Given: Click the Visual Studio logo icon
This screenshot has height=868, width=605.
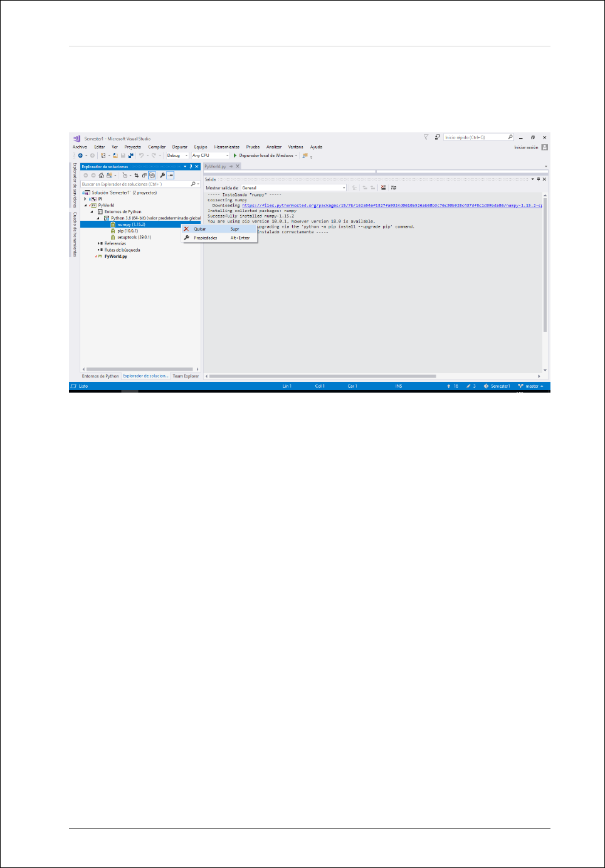Looking at the screenshot, I should [x=77, y=139].
